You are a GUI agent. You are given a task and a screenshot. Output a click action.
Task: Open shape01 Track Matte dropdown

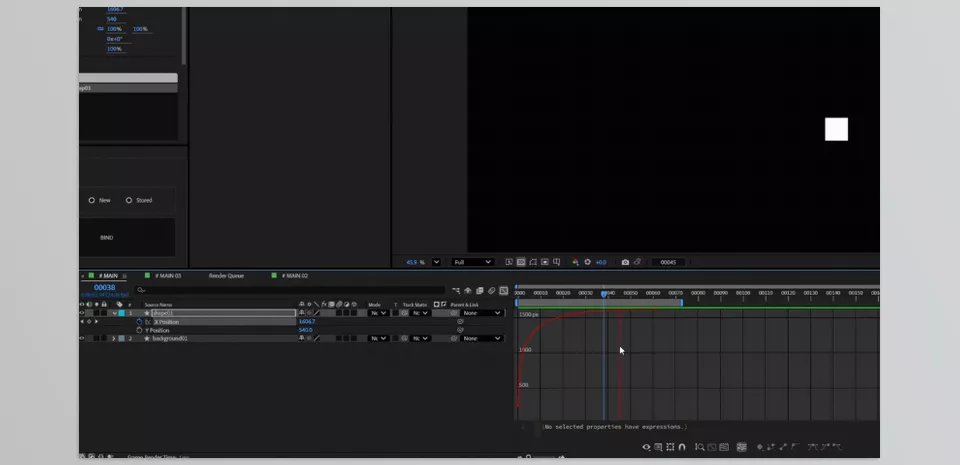pos(421,313)
